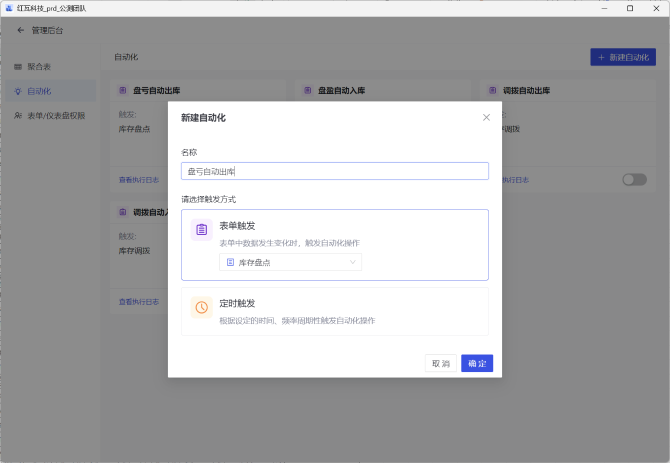Viewport: 670px width, 463px height.
Task: Click the 新建自动化 button at top right
Action: (623, 58)
